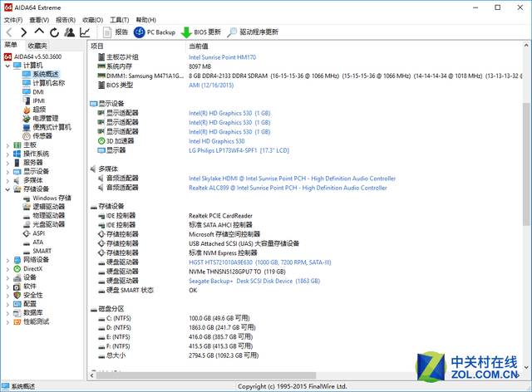Collapse the 存储设备 tree node
This screenshot has width=532, height=392.
[x=7, y=189]
